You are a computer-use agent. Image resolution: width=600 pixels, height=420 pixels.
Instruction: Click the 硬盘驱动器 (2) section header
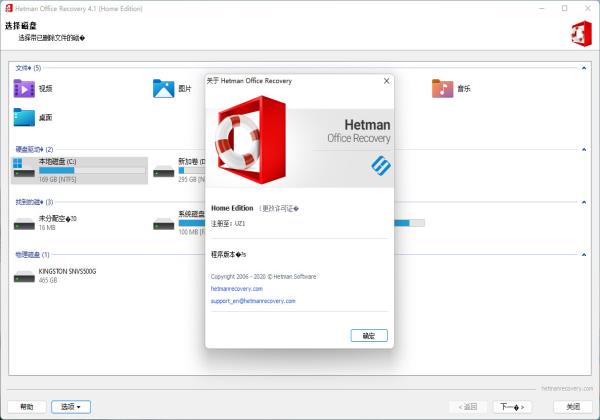[x=34, y=149]
